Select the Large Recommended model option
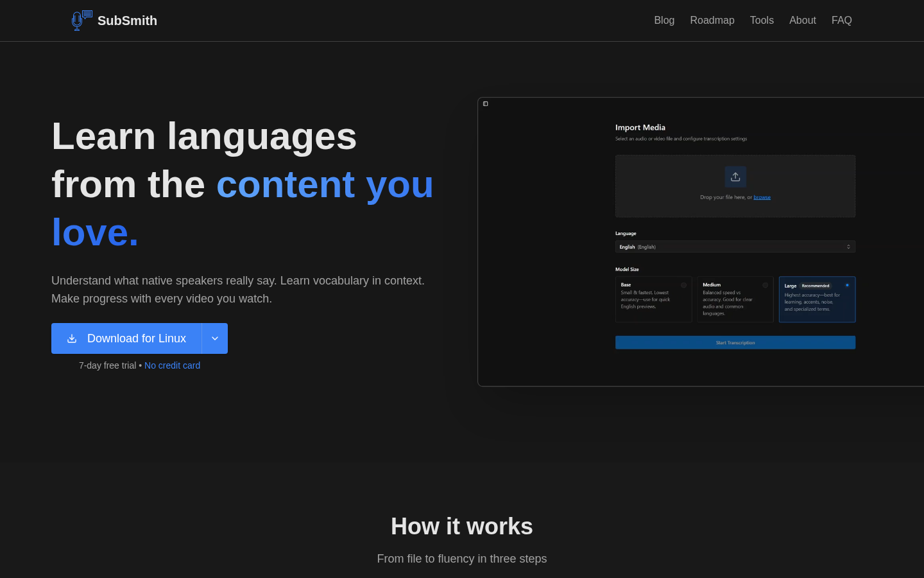 coord(817,299)
